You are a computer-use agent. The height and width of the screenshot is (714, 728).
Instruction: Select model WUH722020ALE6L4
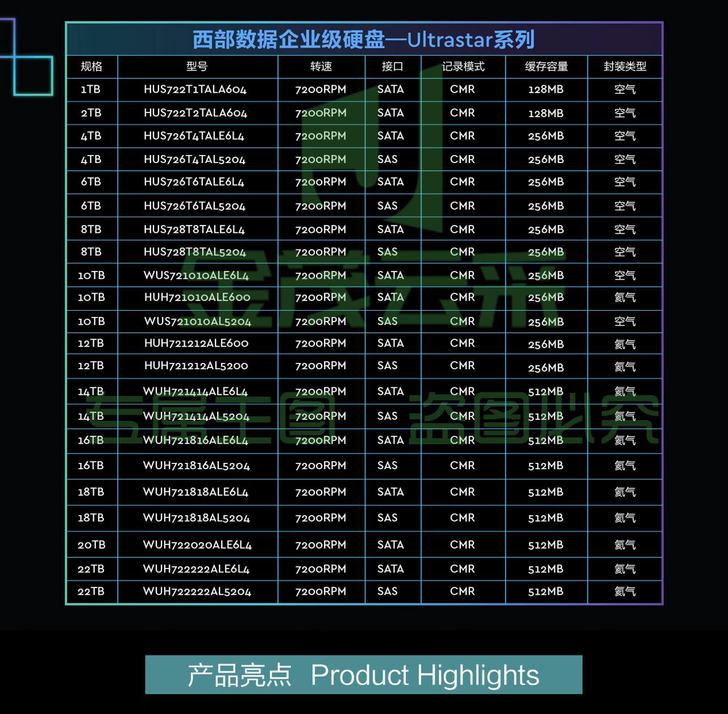click(197, 545)
